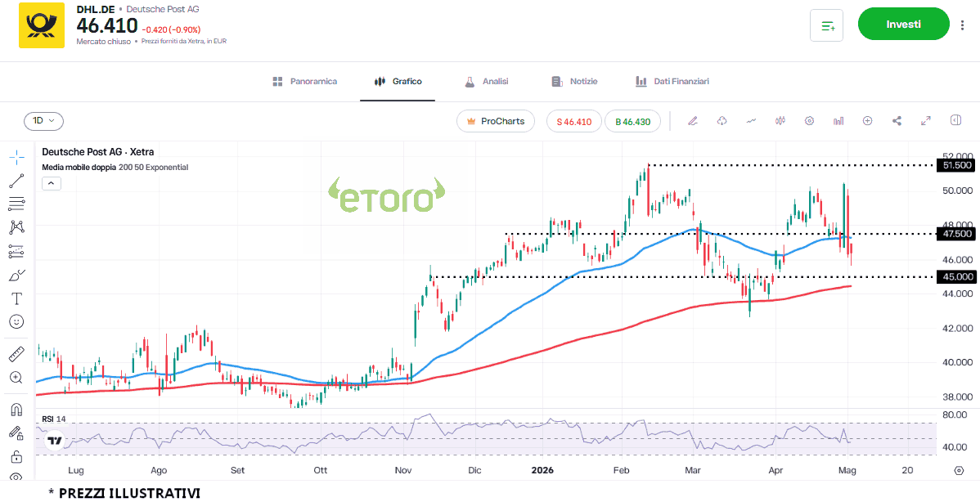The width and height of the screenshot is (980, 502).
Task: Open the add to watchlist button
Action: [x=827, y=25]
